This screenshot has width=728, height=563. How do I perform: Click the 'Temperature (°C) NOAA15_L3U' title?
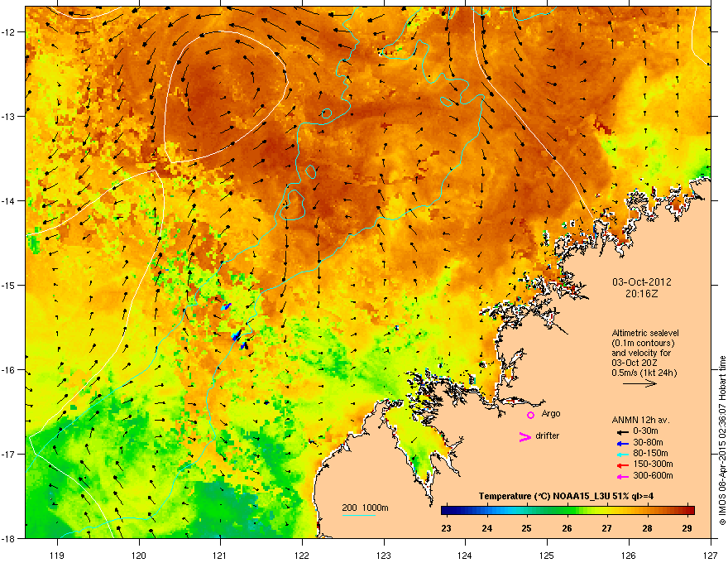(545, 496)
